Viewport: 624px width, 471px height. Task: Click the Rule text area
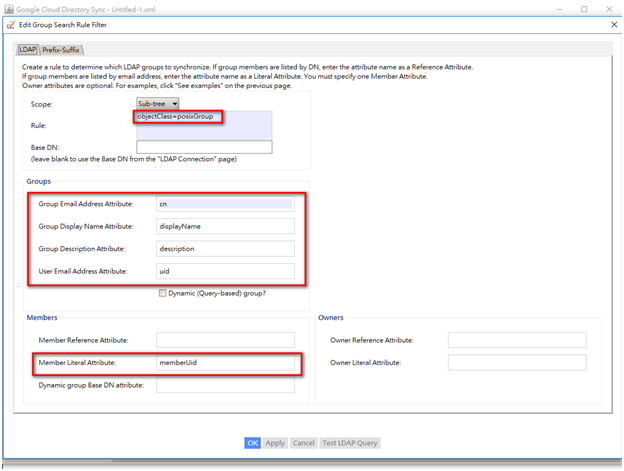tap(204, 126)
